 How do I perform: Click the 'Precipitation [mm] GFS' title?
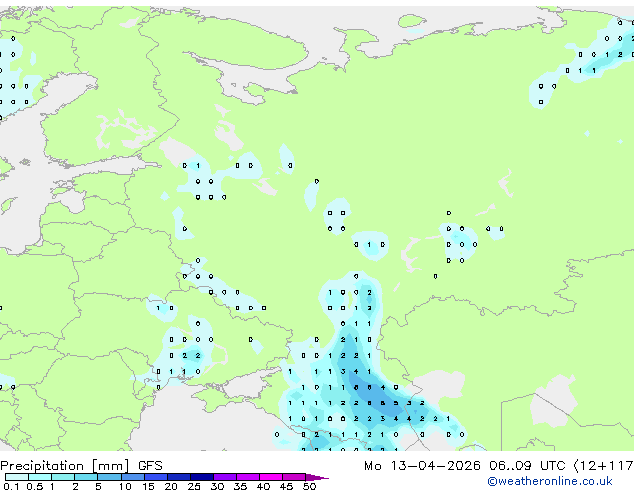[81, 466]
